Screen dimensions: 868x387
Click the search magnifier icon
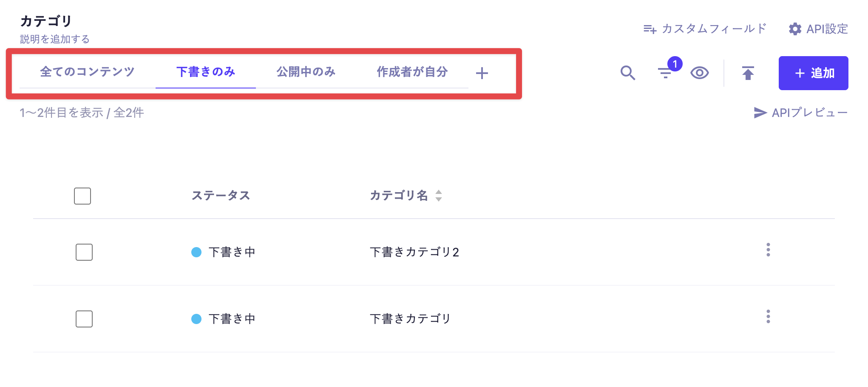tap(627, 73)
